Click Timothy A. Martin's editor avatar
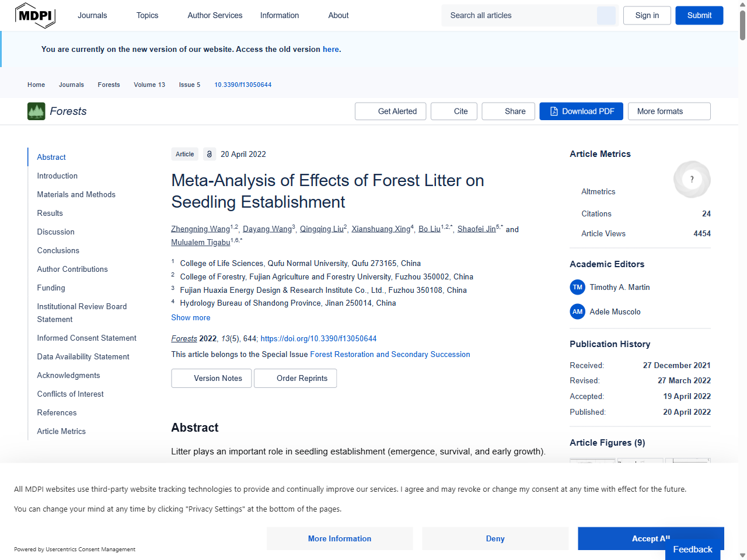 577,287
